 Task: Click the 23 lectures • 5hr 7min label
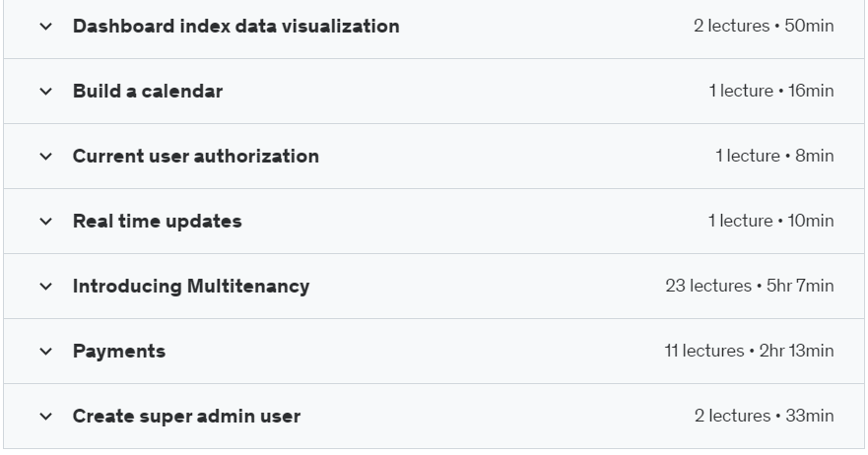pos(750,287)
